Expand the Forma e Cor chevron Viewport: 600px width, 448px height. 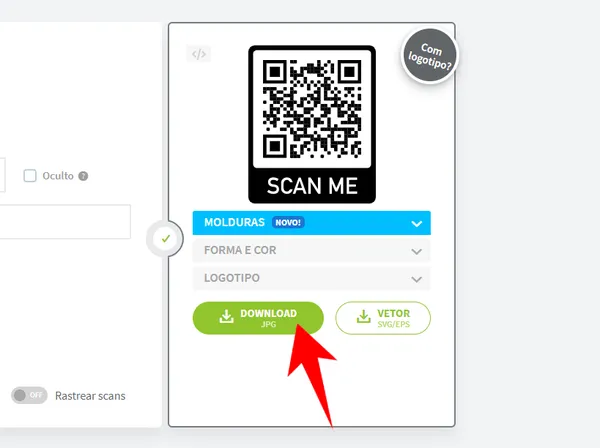coord(417,251)
